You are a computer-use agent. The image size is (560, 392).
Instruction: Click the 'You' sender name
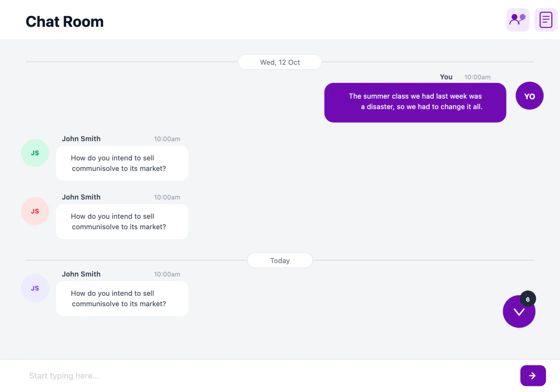coord(446,77)
